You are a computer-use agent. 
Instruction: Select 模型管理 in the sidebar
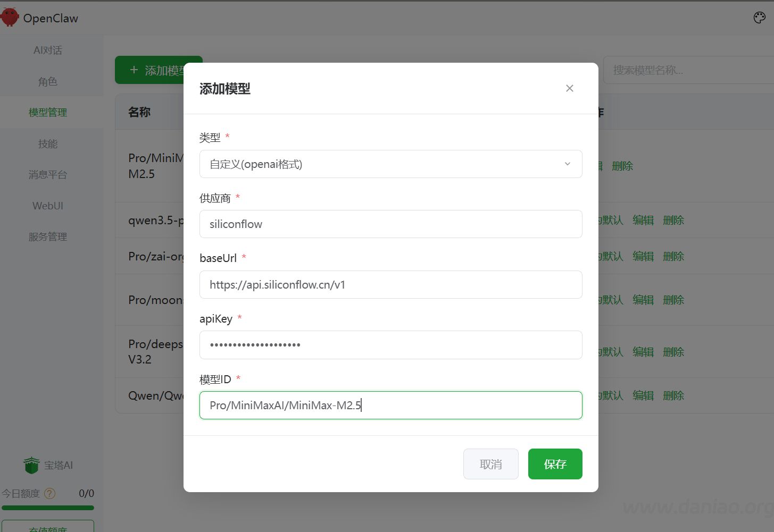pos(48,113)
